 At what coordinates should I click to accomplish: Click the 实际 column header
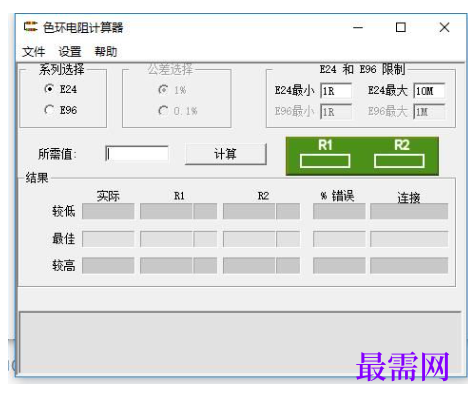(108, 196)
